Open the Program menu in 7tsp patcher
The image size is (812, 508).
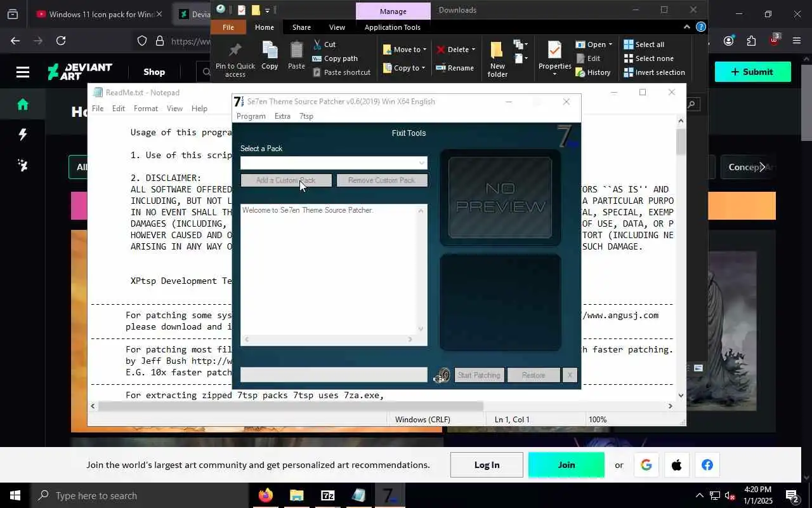[251, 116]
